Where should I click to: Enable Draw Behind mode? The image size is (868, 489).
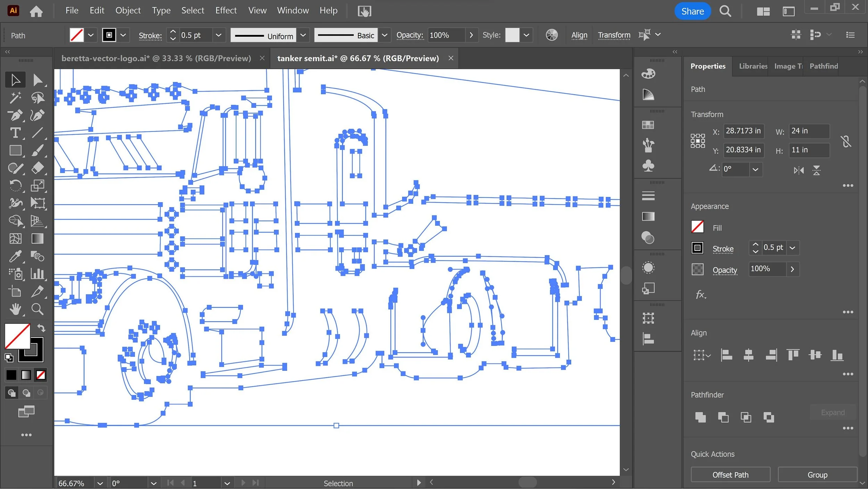26,393
